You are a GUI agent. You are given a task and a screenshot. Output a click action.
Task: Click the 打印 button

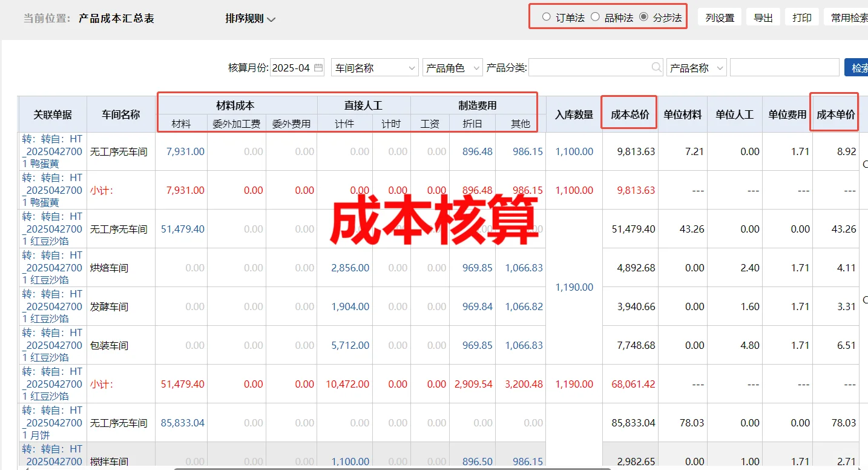pos(802,18)
